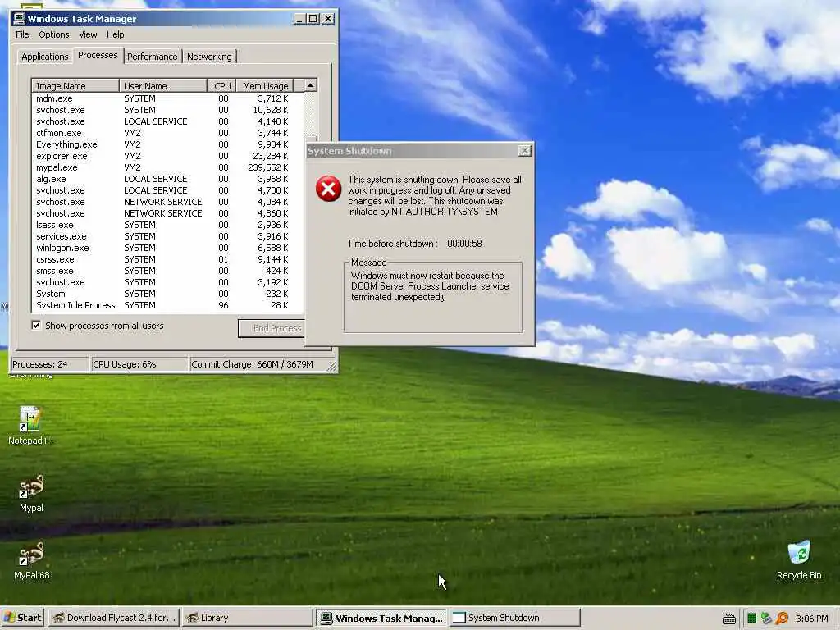
Task: Select the alg.exe process row
Action: point(167,179)
